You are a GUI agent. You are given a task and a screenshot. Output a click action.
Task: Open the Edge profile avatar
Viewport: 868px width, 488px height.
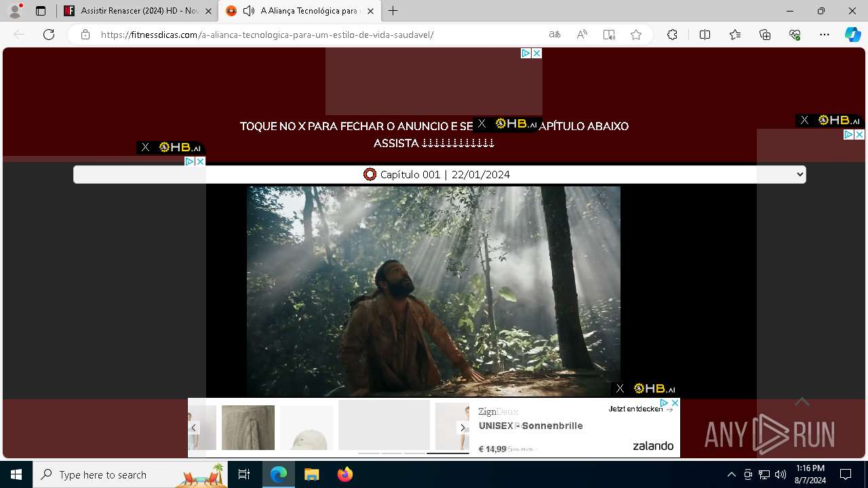coord(15,11)
